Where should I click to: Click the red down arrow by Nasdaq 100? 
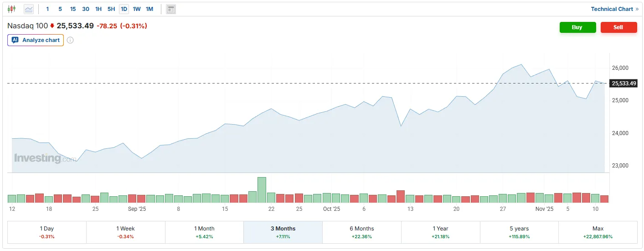(52, 26)
